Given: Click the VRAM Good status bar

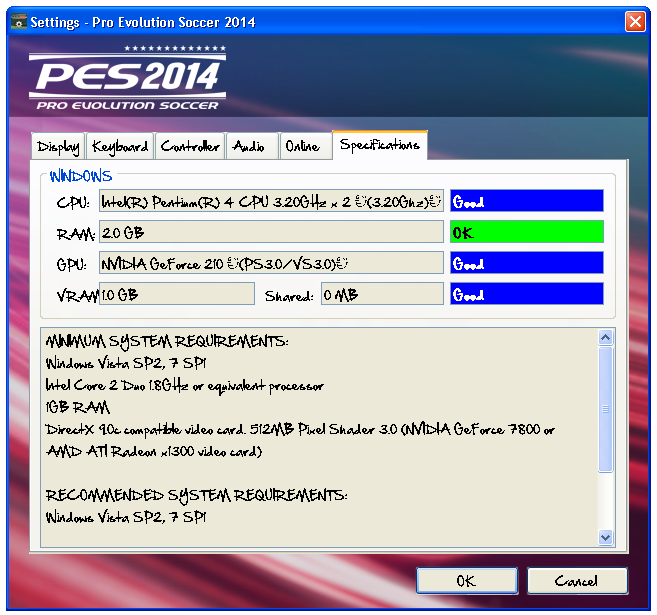Looking at the screenshot, I should (x=527, y=294).
